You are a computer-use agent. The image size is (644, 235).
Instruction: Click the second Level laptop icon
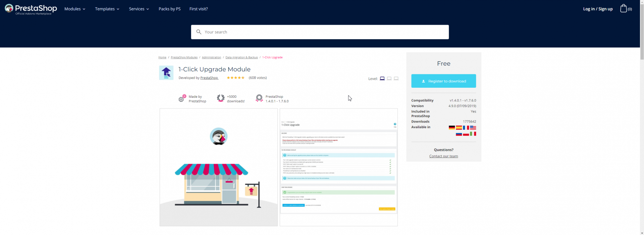(389, 78)
